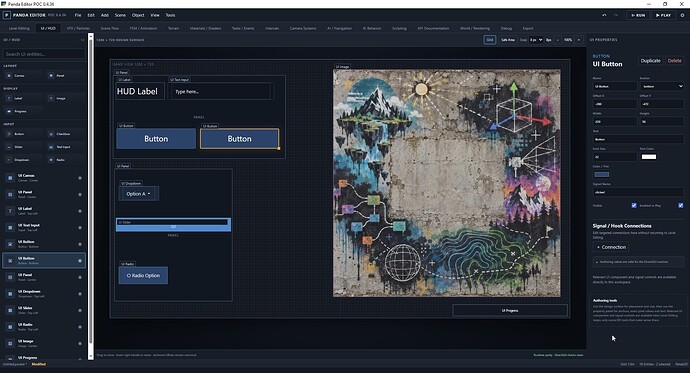Click the UI Dropdown entity row icon
Screen dimensions: 690x373
click(10, 294)
